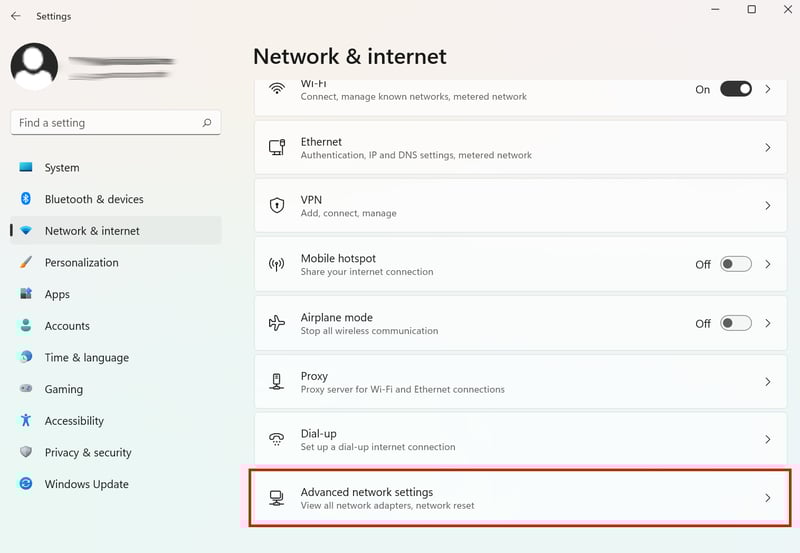Viewport: 800px width, 553px height.
Task: Turn off the Wi-Fi toggle
Action: click(736, 89)
